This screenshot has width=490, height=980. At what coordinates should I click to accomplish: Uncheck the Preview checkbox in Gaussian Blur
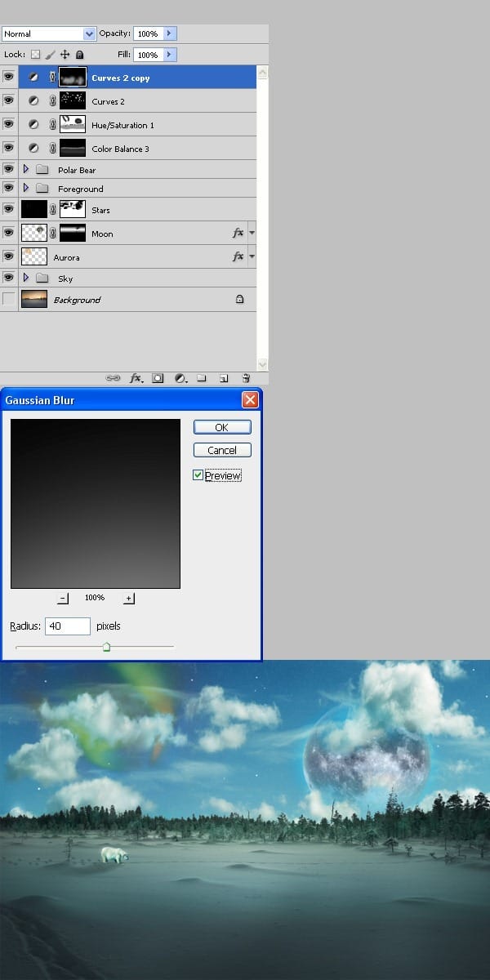pyautogui.click(x=198, y=475)
